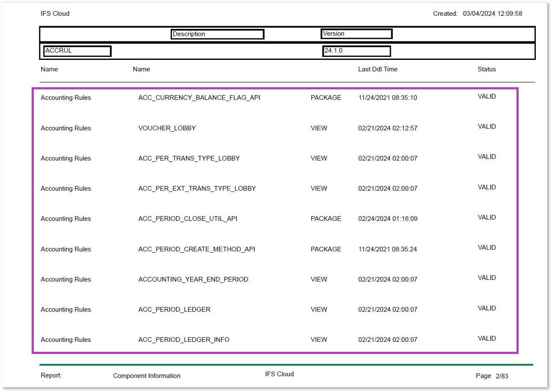Select the ACC_PERIOD_CLOSE_UTIL_API package name
The height and width of the screenshot is (392, 552).
(x=187, y=218)
